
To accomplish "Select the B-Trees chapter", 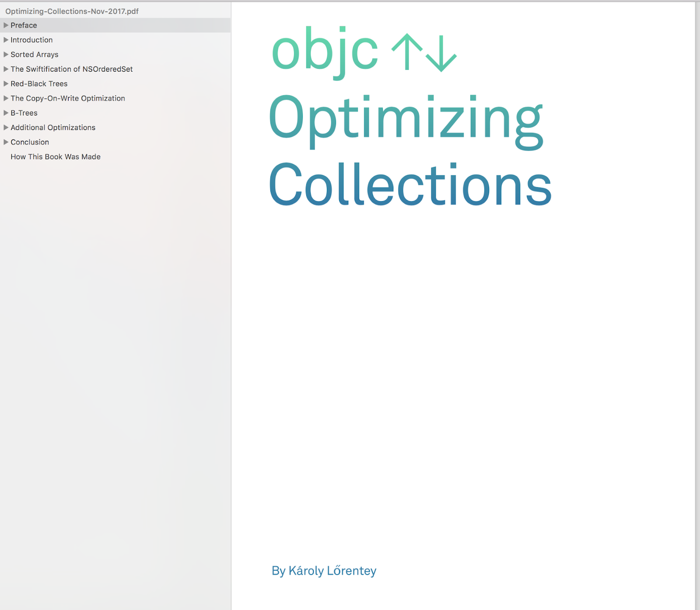I will (x=24, y=113).
